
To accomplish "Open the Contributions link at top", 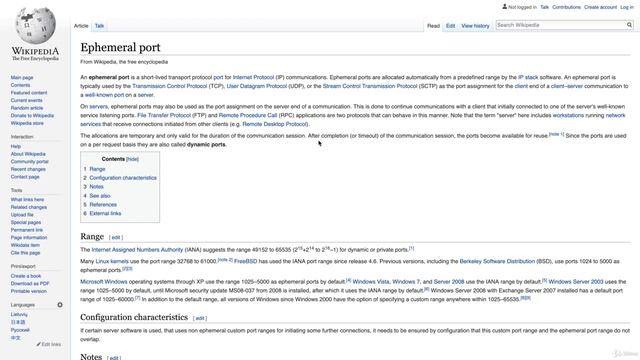I will [x=566, y=7].
